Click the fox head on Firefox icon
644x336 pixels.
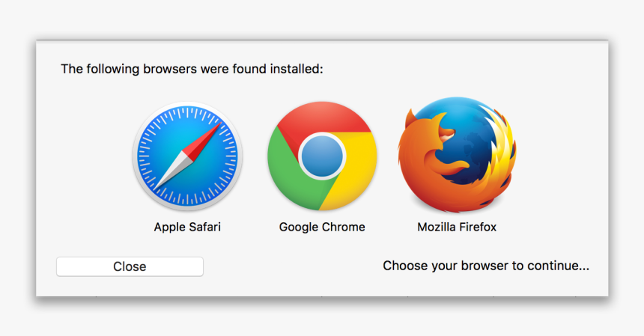(x=425, y=127)
